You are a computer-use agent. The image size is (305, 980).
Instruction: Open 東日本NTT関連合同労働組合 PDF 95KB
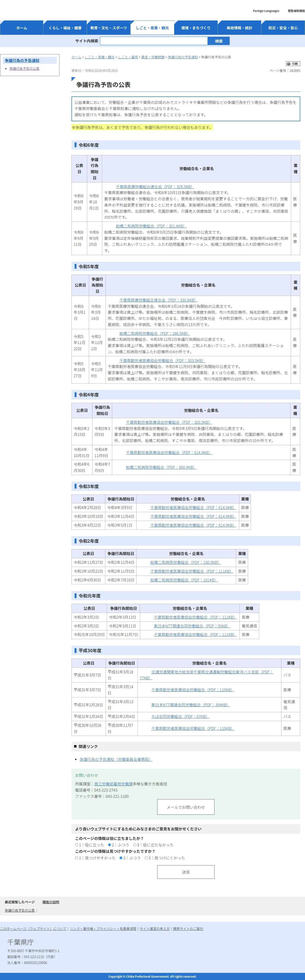[192, 626]
